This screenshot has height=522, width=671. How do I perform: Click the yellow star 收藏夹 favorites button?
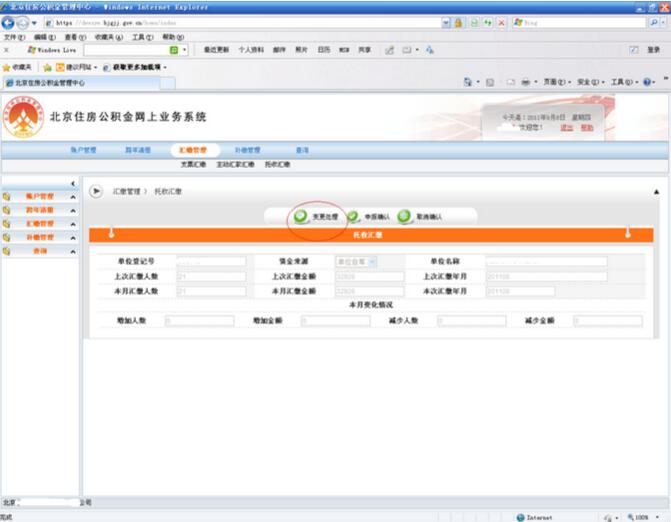pos(17,67)
